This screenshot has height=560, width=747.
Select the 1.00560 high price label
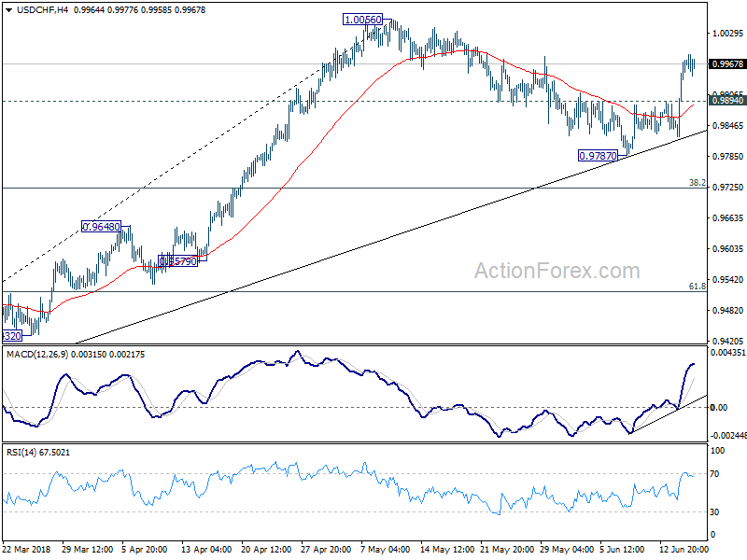pos(362,20)
